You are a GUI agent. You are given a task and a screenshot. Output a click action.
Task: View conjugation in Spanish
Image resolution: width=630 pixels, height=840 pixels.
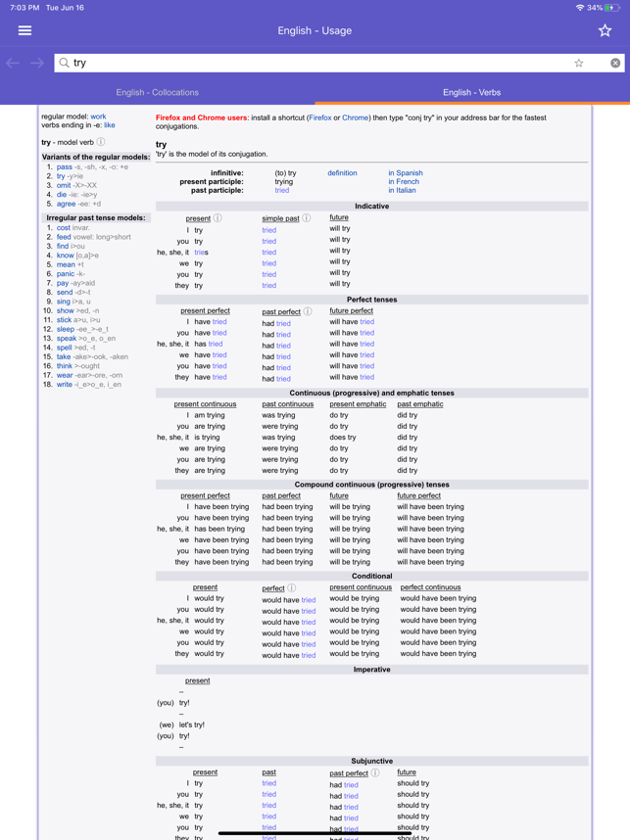pyautogui.click(x=406, y=173)
